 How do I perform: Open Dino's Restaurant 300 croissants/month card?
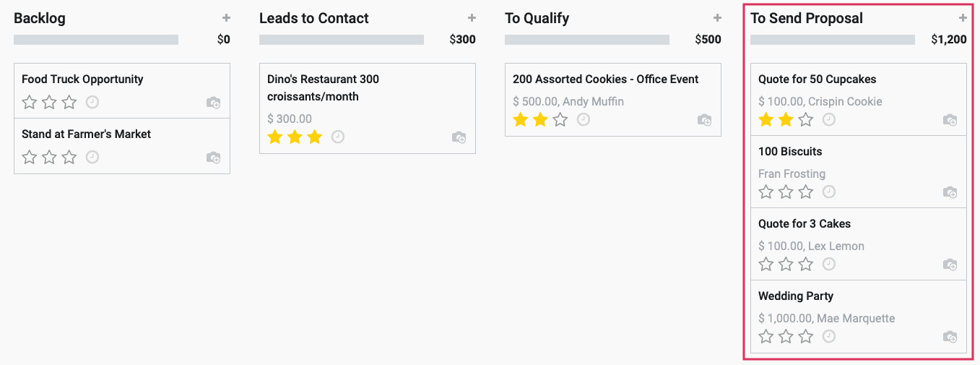tap(368, 108)
